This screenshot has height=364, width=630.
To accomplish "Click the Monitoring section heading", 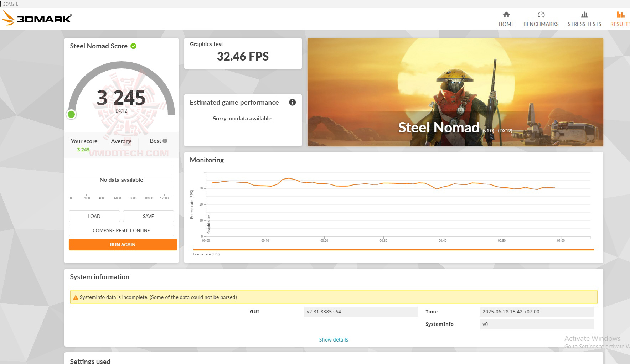I will click(207, 160).
